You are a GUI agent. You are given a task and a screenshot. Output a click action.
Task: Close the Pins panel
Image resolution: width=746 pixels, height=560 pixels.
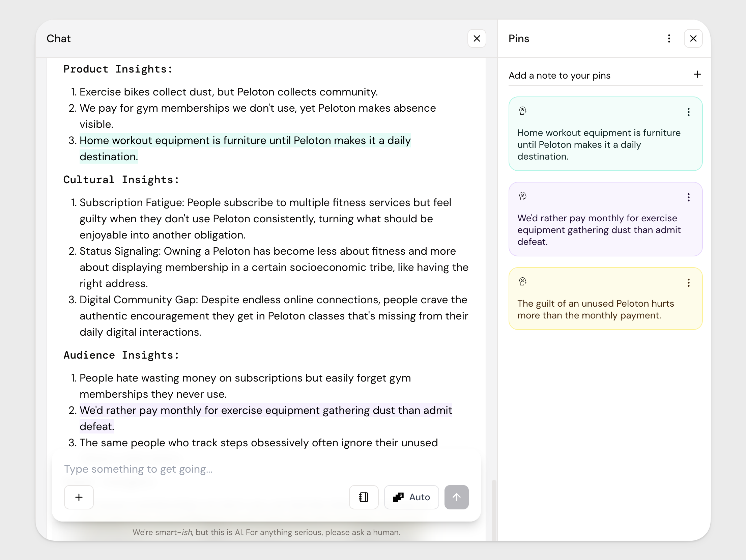coord(693,38)
